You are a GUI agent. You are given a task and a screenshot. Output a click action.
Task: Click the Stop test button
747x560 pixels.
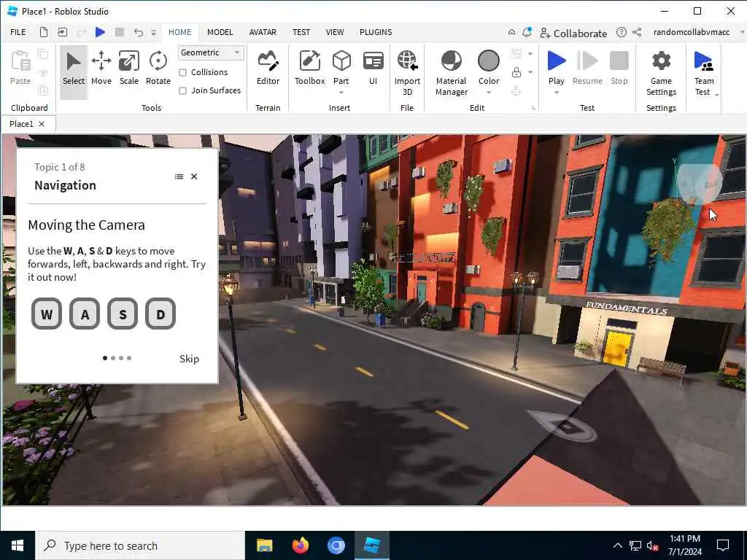click(619, 69)
